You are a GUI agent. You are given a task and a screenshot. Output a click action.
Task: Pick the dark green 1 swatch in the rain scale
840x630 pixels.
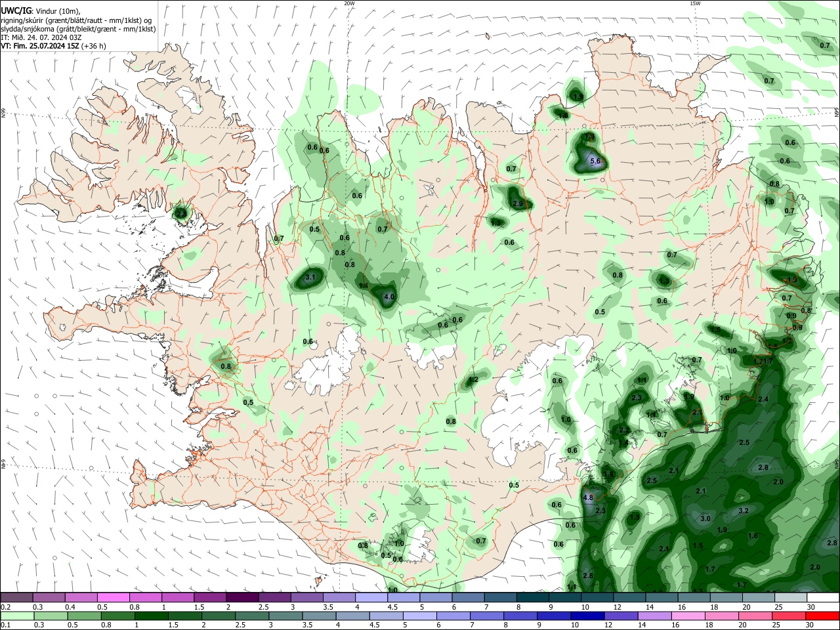[x=151, y=616]
